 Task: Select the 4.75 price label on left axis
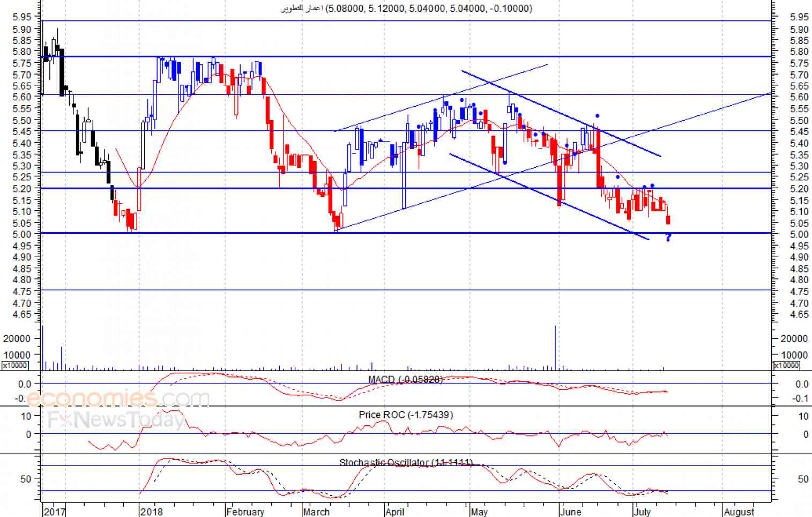coord(22,291)
